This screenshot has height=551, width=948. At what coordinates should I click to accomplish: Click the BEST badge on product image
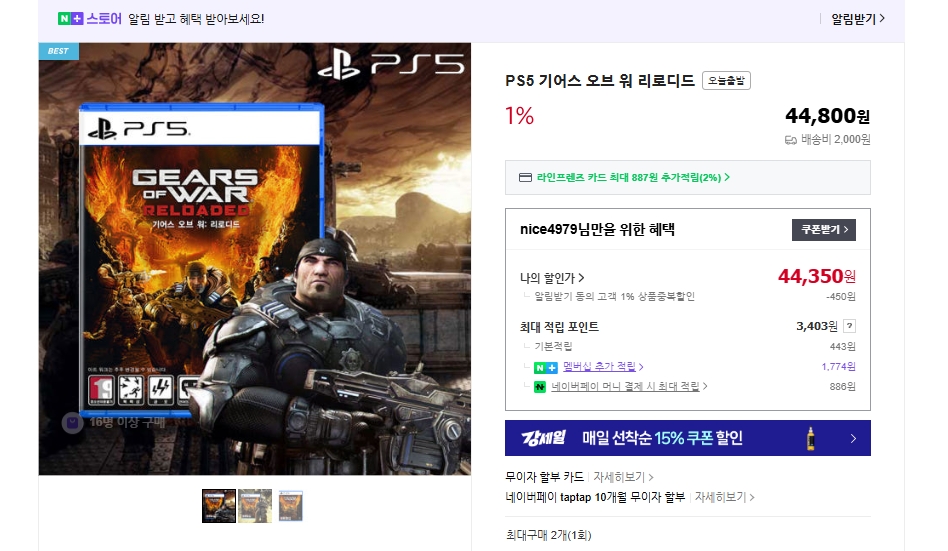pyautogui.click(x=59, y=51)
